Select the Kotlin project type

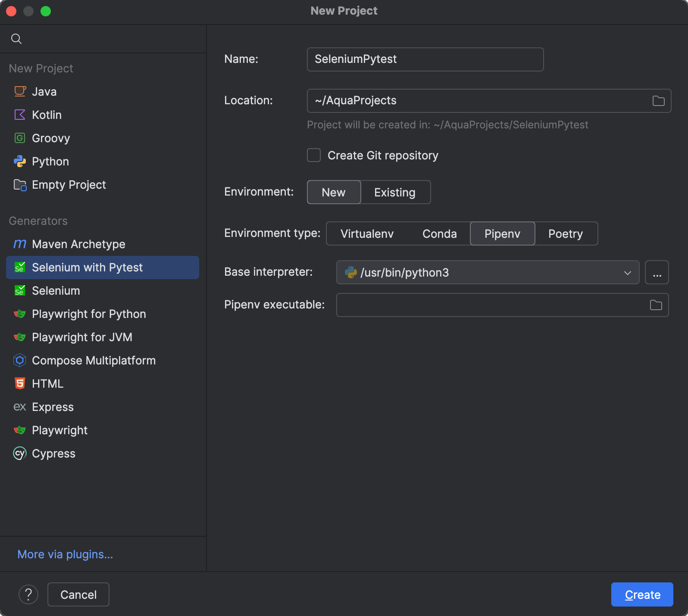click(x=47, y=115)
